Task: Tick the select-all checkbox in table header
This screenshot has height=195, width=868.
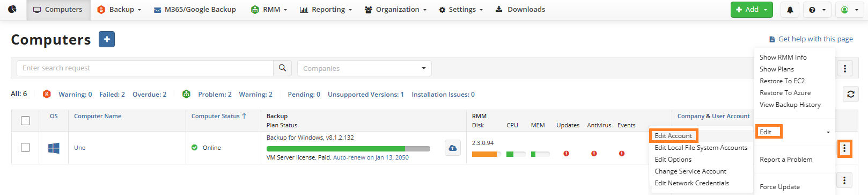Action: [25, 120]
